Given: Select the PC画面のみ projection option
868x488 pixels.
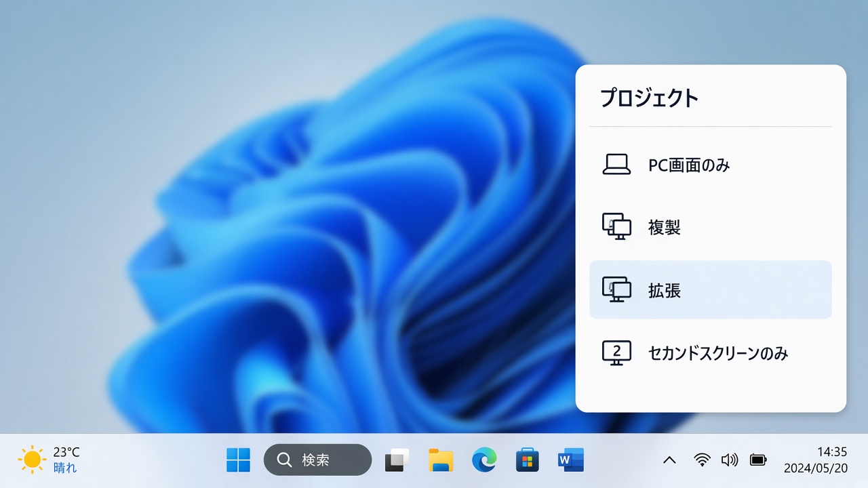Looking at the screenshot, I should (x=710, y=165).
